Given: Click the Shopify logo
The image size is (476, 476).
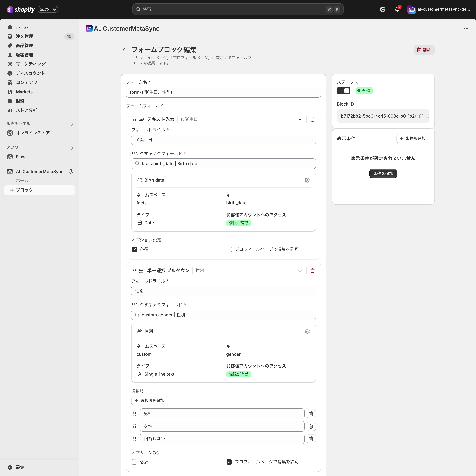Looking at the screenshot, I should pos(21,9).
